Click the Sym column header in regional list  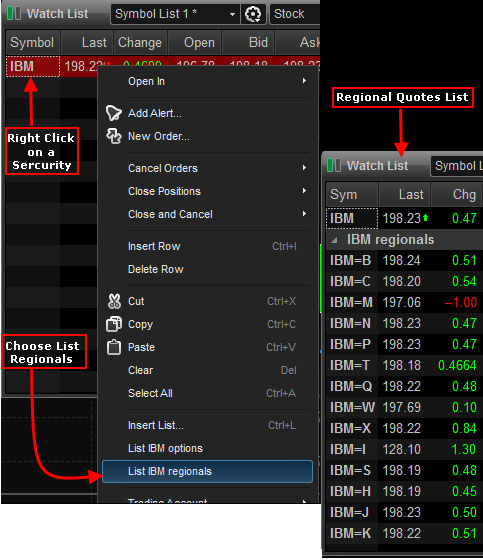pyautogui.click(x=352, y=195)
